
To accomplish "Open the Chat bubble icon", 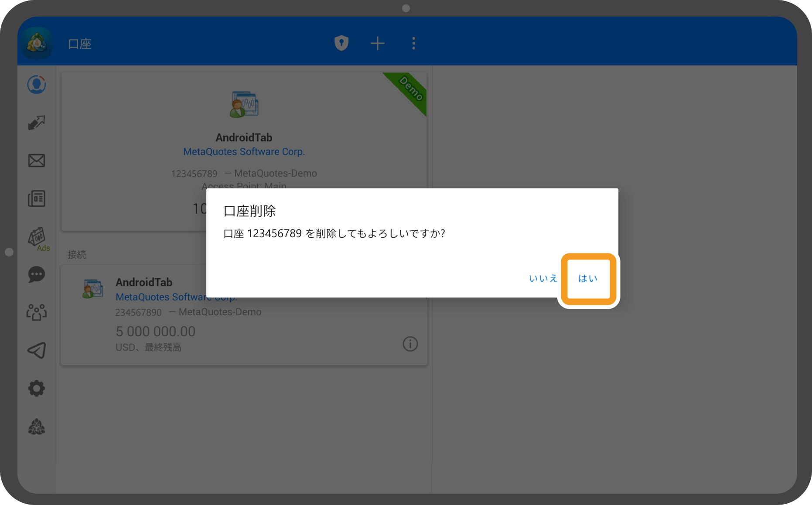I will (x=37, y=275).
